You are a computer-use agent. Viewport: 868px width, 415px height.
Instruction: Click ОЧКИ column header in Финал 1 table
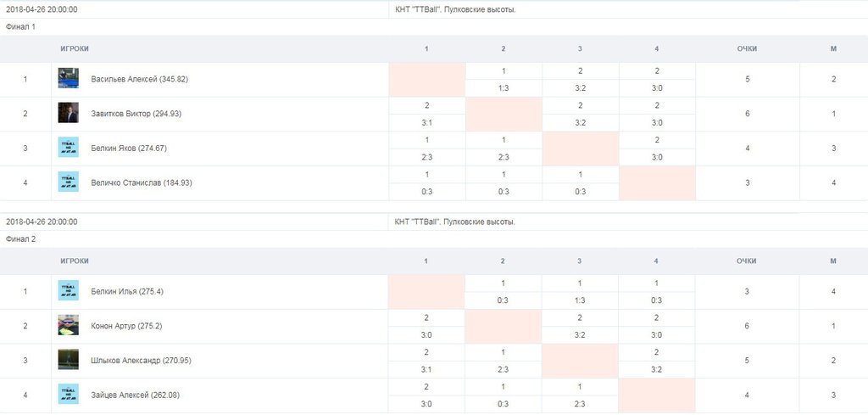(747, 49)
